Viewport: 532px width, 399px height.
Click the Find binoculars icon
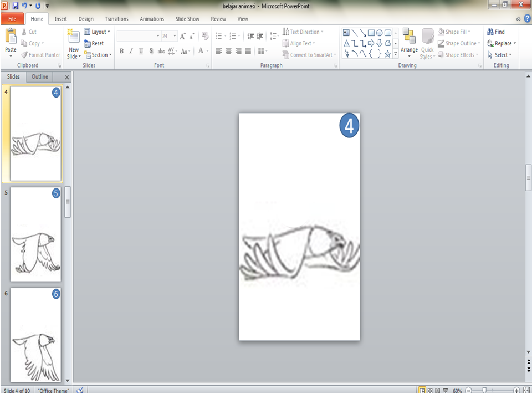490,32
